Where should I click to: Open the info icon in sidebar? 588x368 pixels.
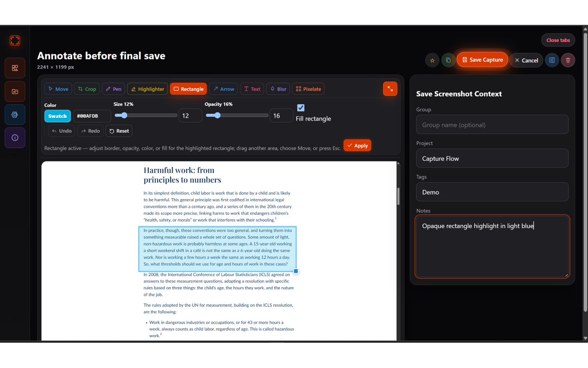[x=15, y=138]
